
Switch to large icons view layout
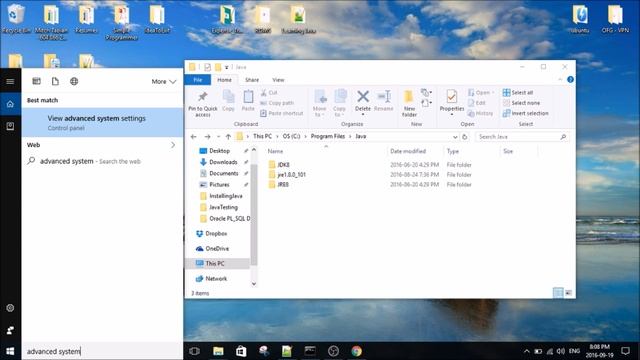568,293
